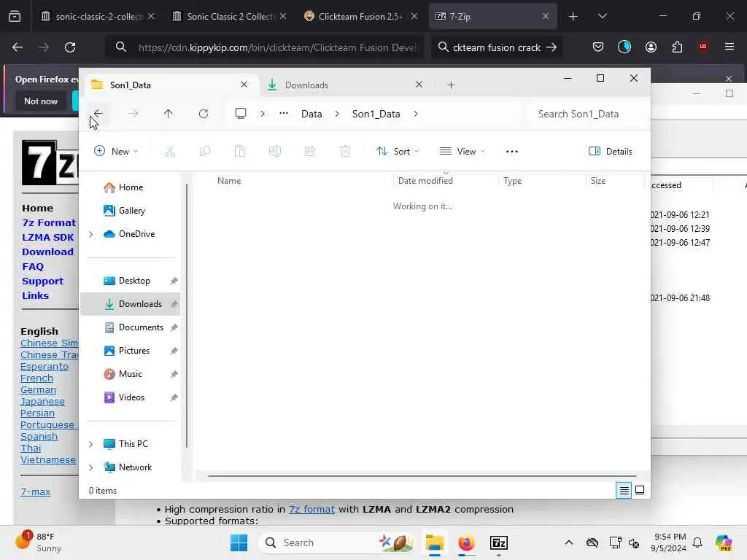Click the chevron after Son1_Data in path

(x=416, y=114)
